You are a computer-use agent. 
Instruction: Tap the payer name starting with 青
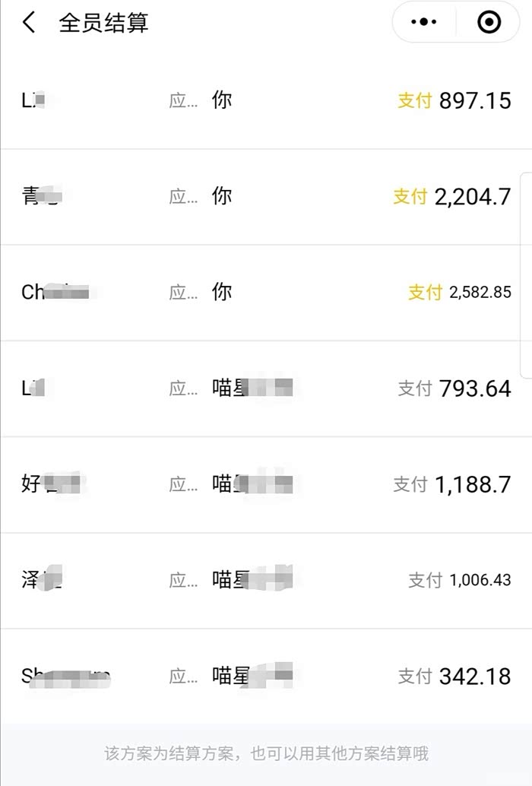41,196
